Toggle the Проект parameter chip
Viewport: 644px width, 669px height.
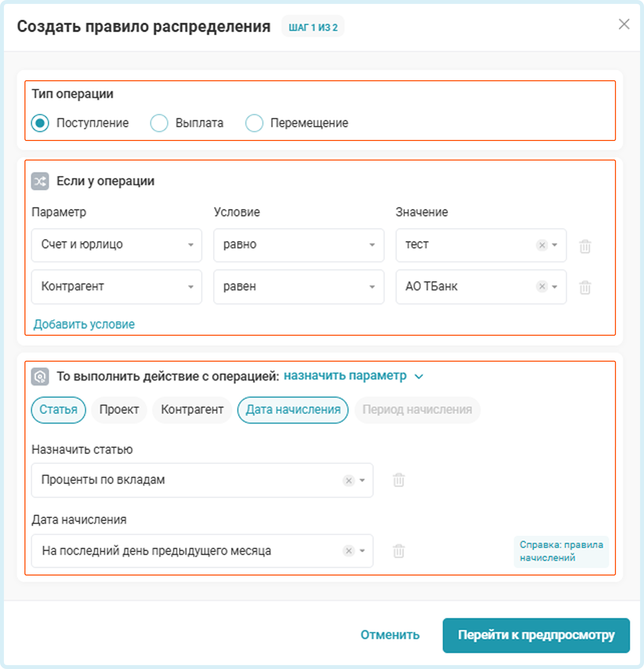[119, 410]
